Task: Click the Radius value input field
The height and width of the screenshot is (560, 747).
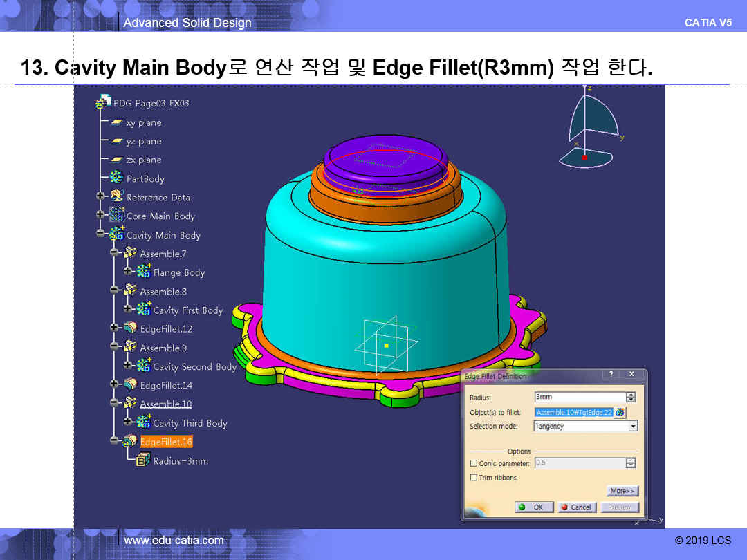Action: click(579, 398)
